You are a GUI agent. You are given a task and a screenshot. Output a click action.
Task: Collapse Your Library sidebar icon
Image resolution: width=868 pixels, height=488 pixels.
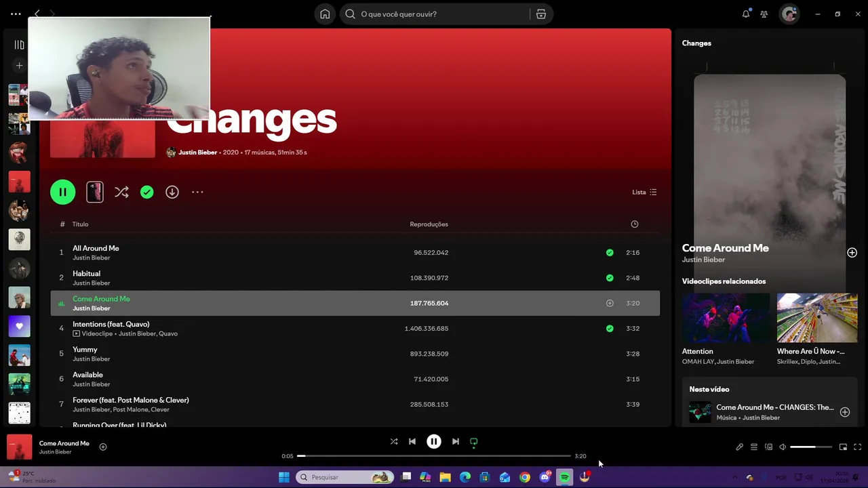(x=19, y=45)
